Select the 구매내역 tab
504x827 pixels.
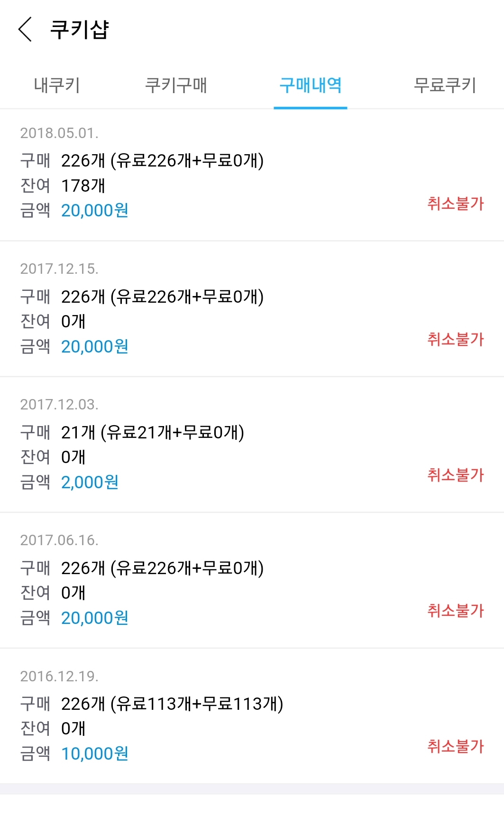(311, 85)
